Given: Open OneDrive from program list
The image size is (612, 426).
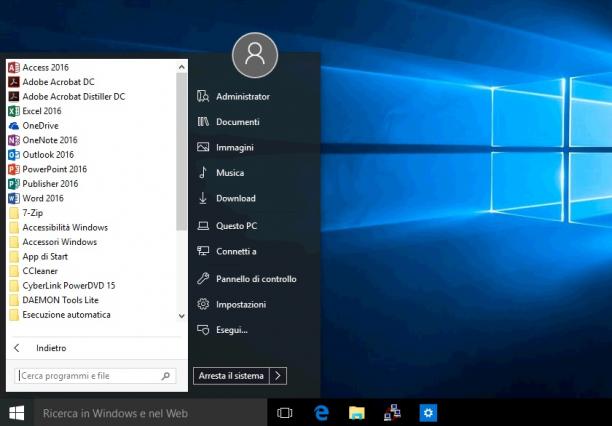Looking at the screenshot, I should 33,126.
